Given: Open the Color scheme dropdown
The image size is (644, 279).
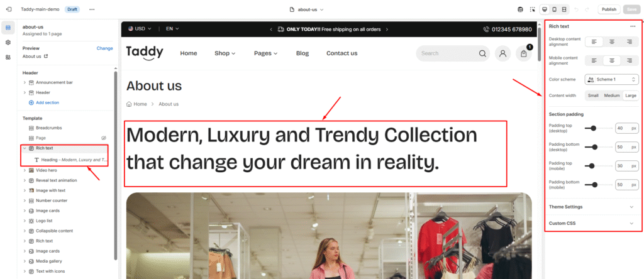Looking at the screenshot, I should point(611,79).
